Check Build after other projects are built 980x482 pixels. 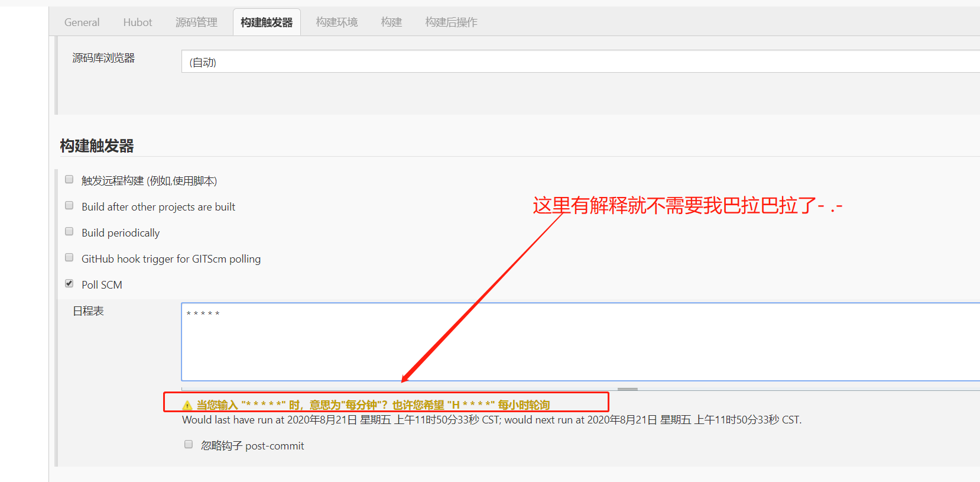pos(69,205)
